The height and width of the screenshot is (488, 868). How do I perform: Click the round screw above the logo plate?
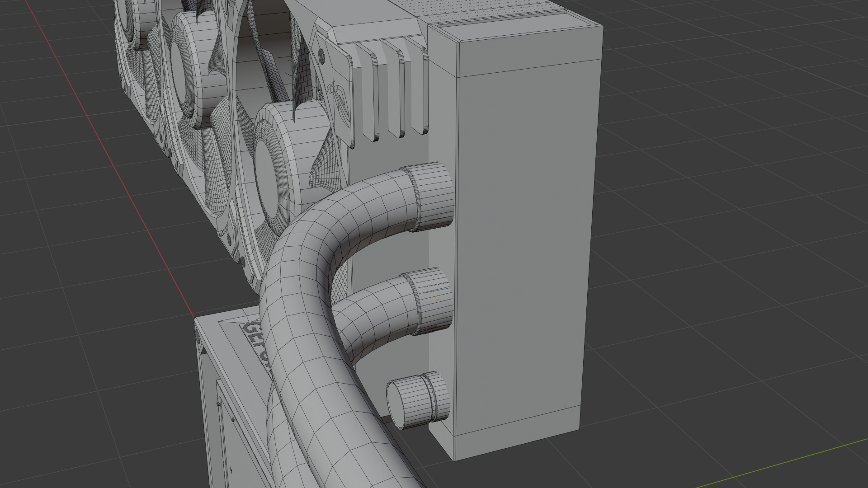[x=321, y=56]
